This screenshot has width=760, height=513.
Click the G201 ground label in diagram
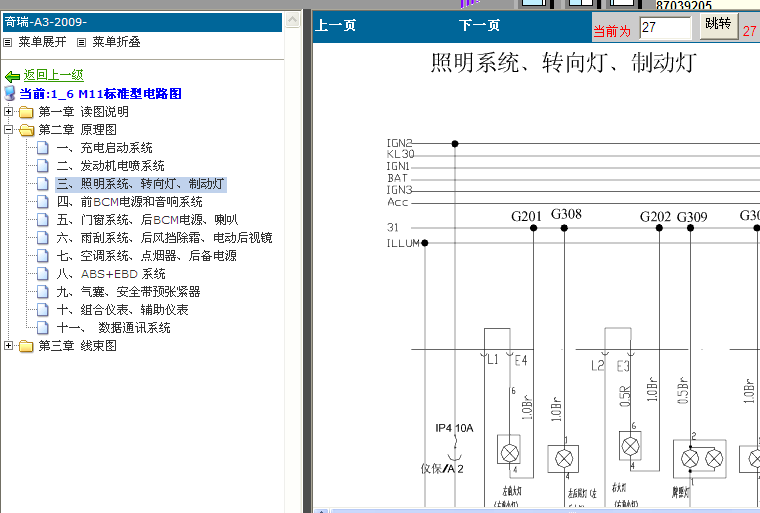[526, 216]
